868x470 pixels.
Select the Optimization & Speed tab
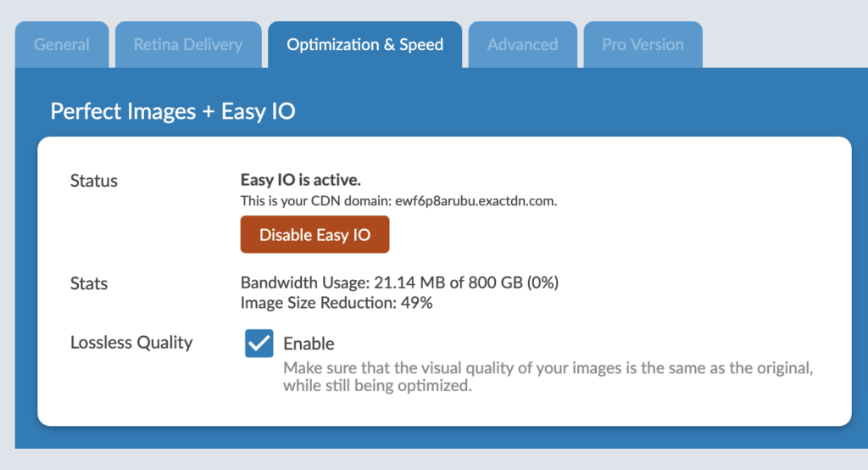pos(364,45)
